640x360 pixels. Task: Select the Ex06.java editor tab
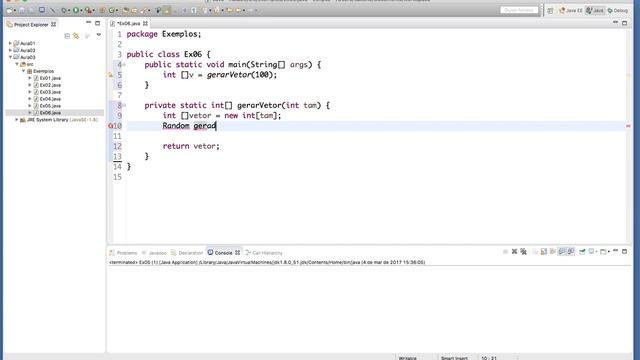128,24
